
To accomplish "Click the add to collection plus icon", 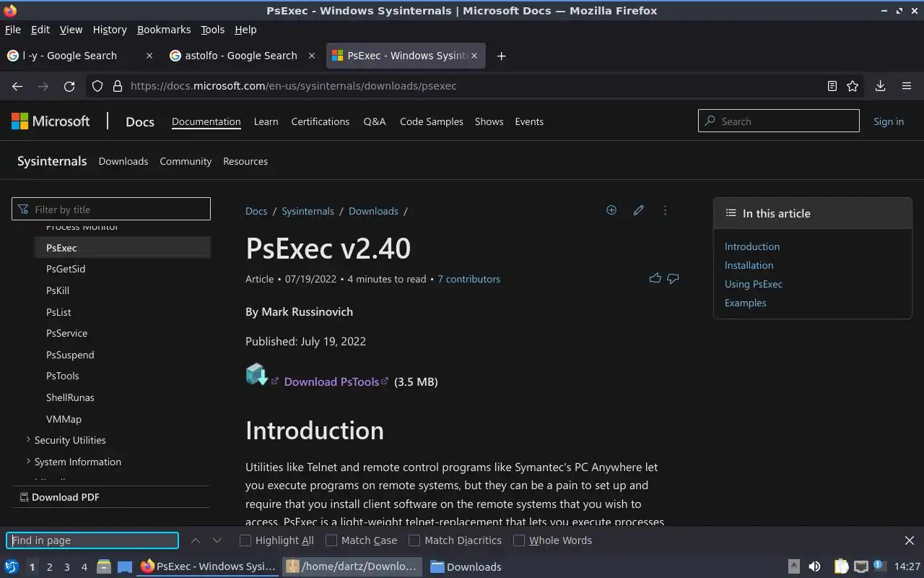I will click(x=611, y=210).
